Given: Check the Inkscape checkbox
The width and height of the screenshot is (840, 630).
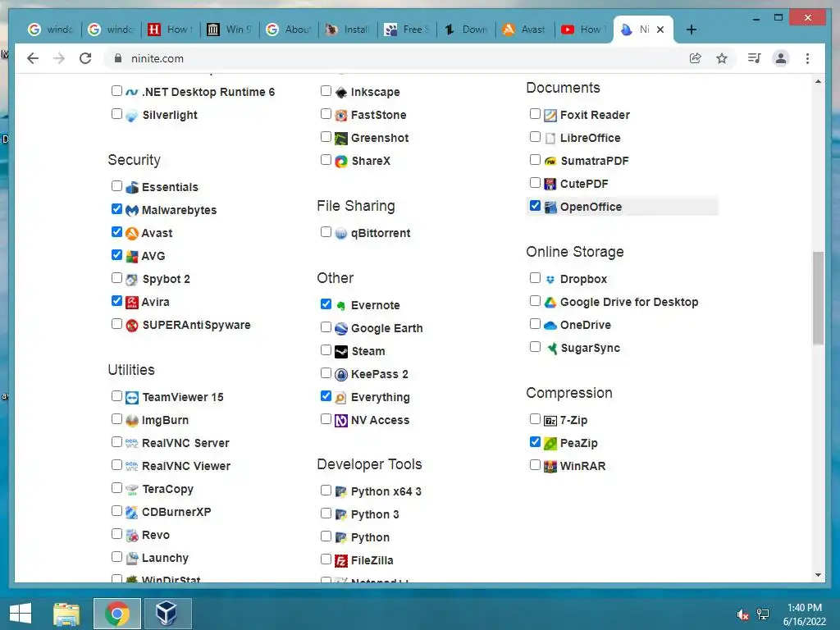Looking at the screenshot, I should 326,90.
